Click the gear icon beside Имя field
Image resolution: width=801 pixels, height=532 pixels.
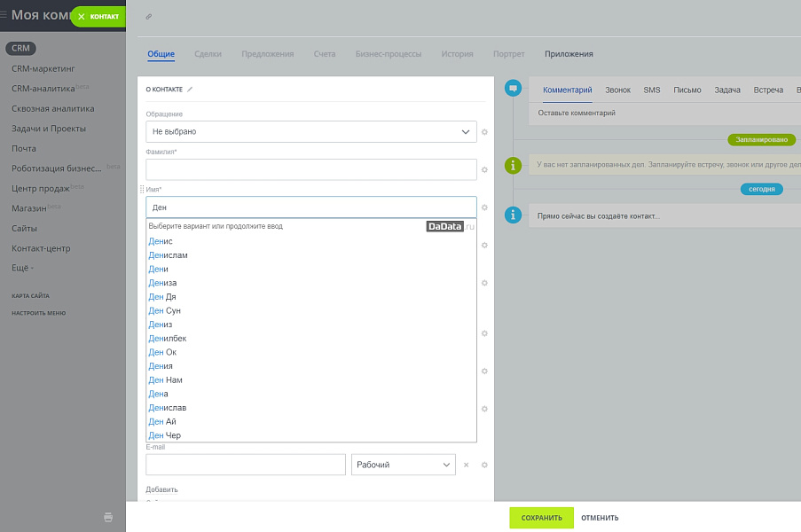point(484,207)
